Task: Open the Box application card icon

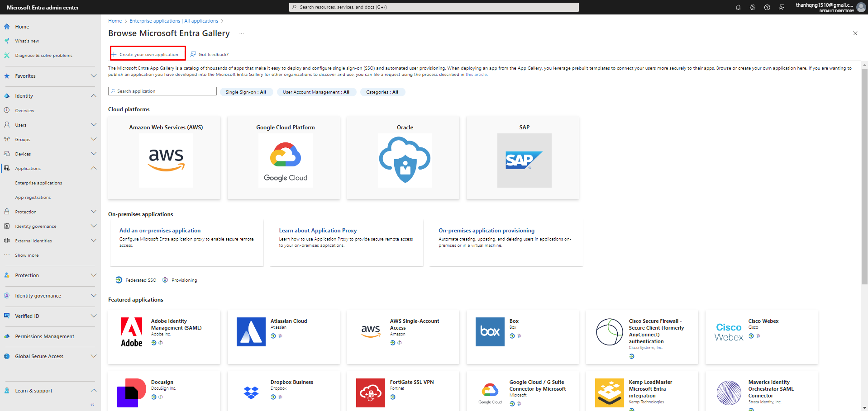Action: point(490,332)
